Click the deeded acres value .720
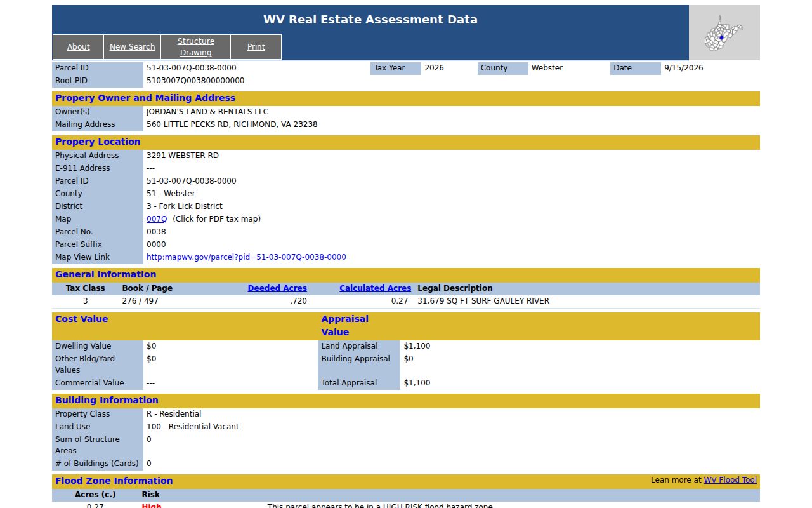 click(x=298, y=301)
